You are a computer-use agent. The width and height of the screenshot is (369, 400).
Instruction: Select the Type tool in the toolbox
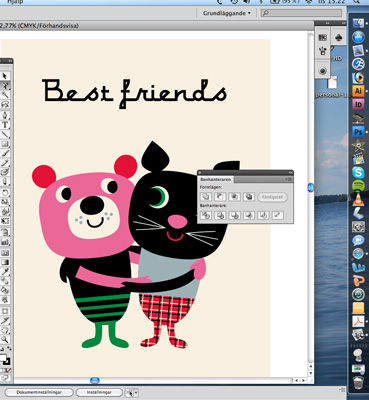point(5,125)
